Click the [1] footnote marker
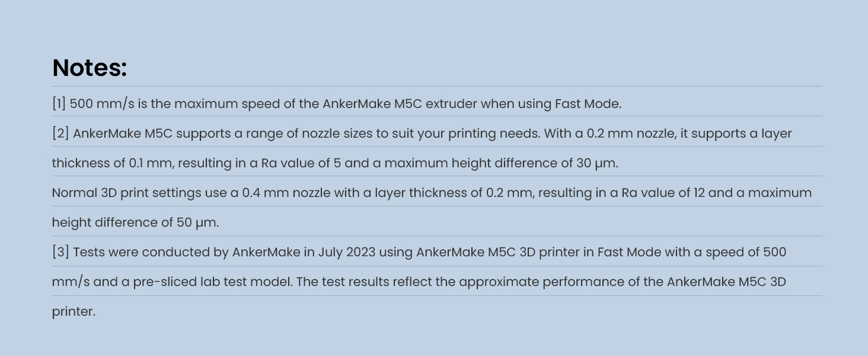This screenshot has width=868, height=356. tap(59, 104)
